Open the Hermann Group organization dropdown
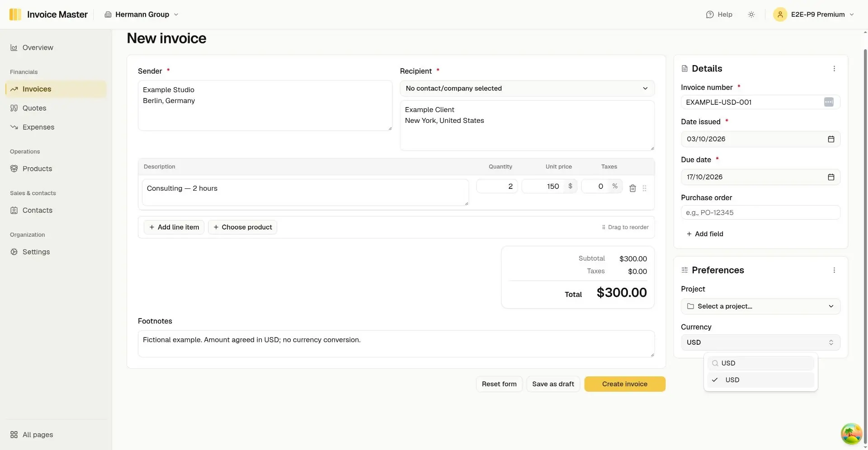The image size is (868, 450). (142, 14)
